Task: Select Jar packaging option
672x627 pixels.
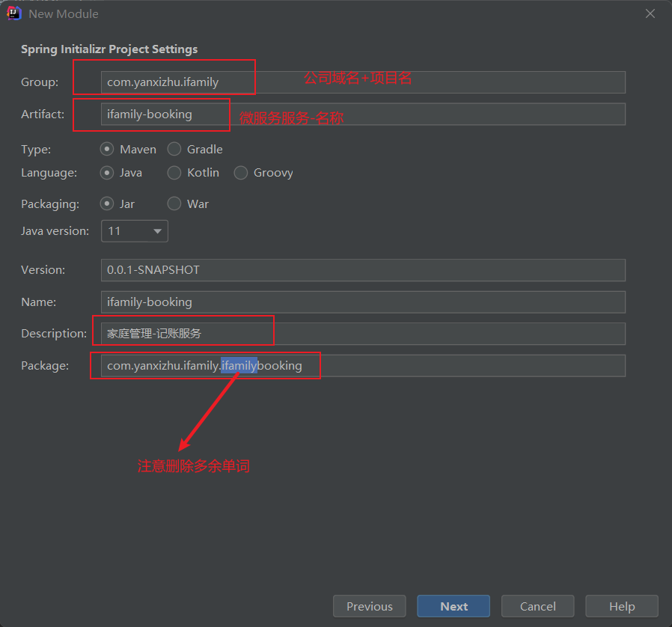Action: tap(108, 204)
